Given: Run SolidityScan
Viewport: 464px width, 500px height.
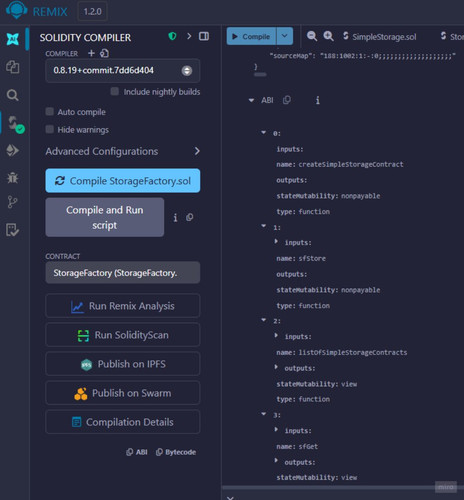Looking at the screenshot, I should 123,335.
